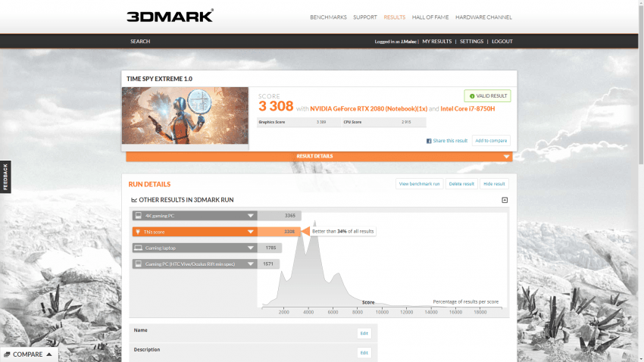
Task: Click Hide result button
Action: coord(494,184)
